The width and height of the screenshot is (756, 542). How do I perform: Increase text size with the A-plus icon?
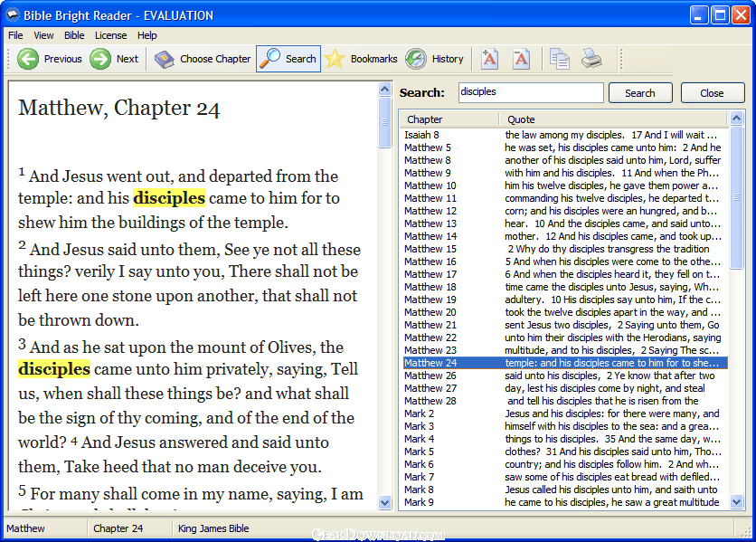click(489, 59)
